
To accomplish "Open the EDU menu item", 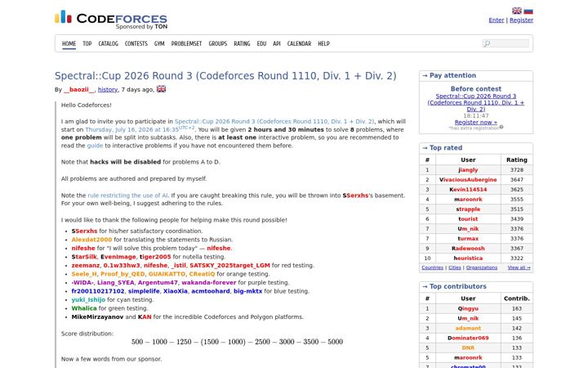I will (x=261, y=43).
